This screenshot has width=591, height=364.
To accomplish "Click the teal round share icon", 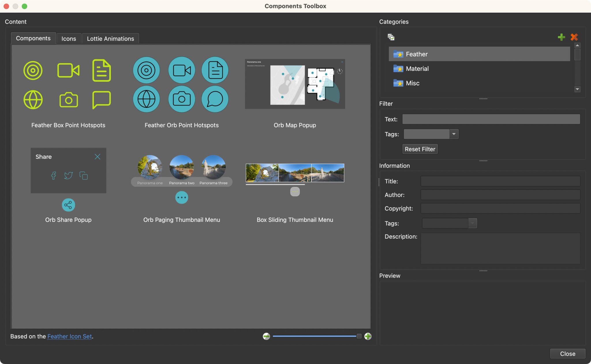I will (x=68, y=205).
